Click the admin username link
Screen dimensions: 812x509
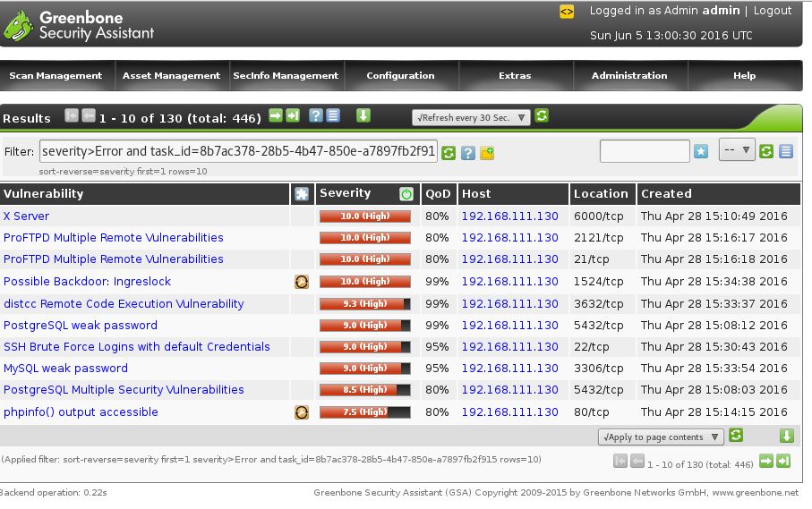pos(721,11)
